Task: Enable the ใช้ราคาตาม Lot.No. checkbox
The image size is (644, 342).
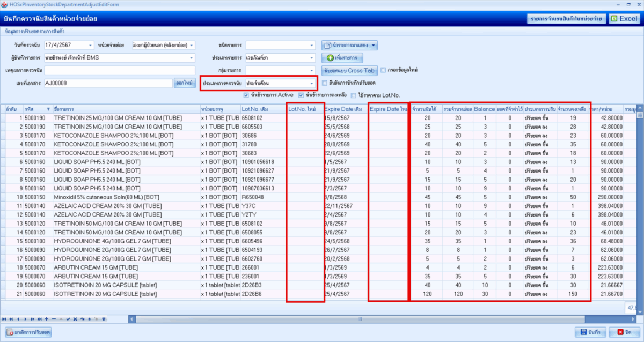Action: click(353, 95)
